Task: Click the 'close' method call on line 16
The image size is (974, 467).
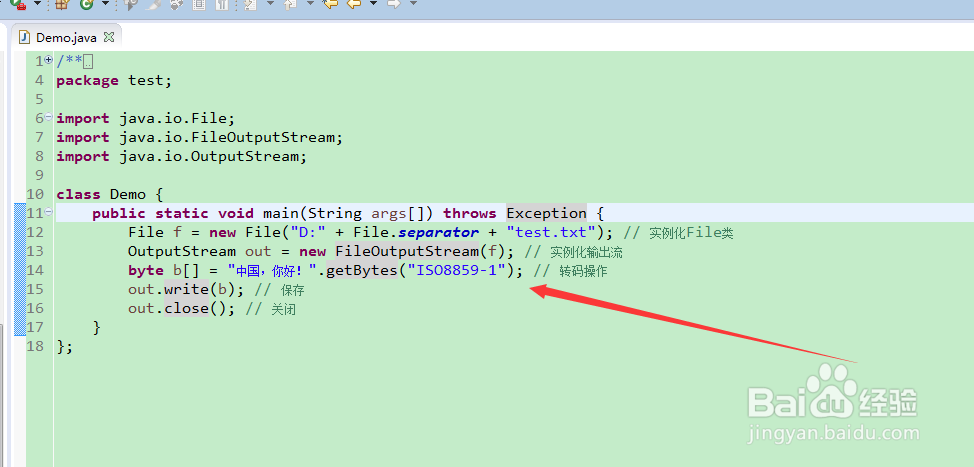Action: click(x=186, y=308)
